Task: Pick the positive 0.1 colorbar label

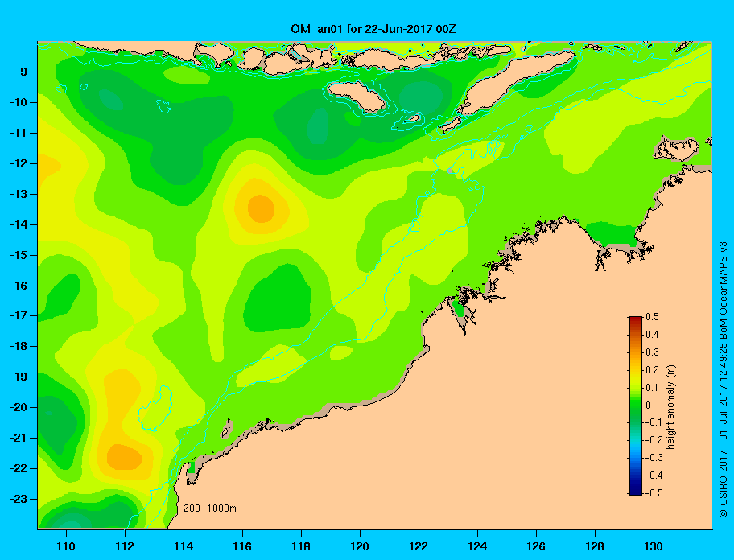Action: coord(653,387)
